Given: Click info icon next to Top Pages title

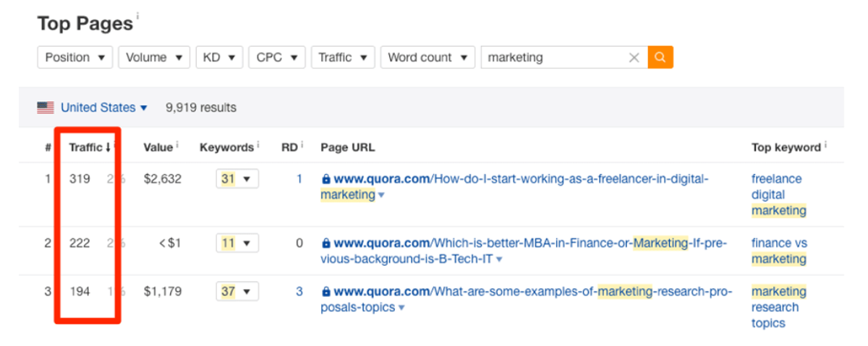Looking at the screenshot, I should 137,16.
